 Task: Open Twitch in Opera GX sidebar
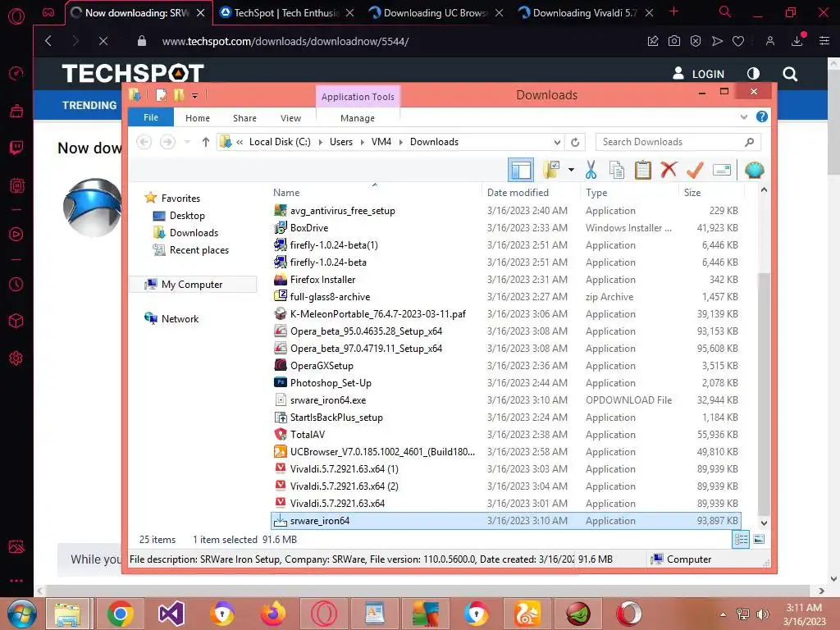pos(16,148)
